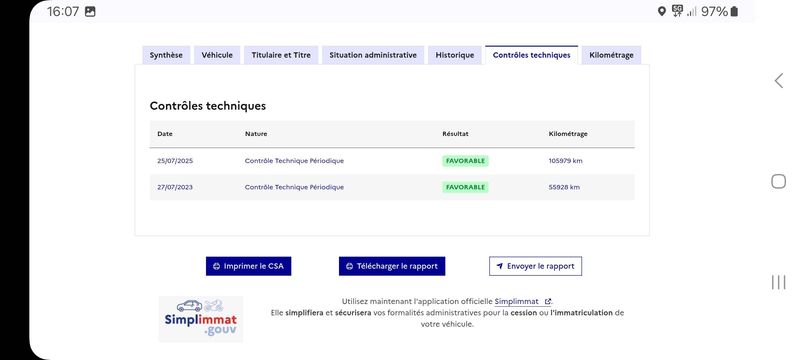800x360 pixels.
Task: Select the Contrôles techniques tab
Action: [532, 55]
